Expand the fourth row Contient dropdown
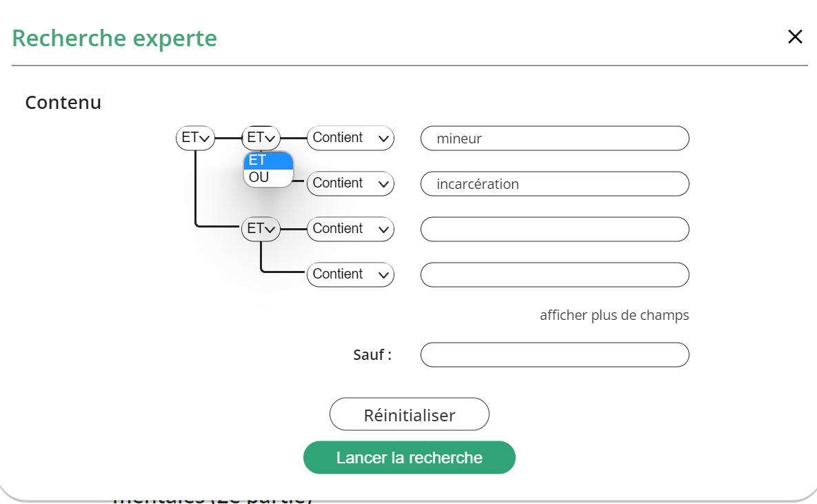This screenshot has height=504, width=817. (350, 274)
